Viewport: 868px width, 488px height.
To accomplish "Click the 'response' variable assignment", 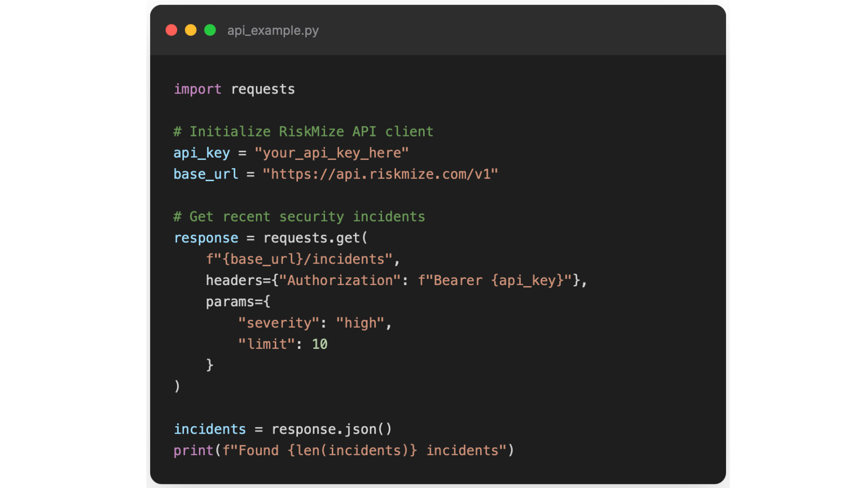I will pyautogui.click(x=206, y=238).
